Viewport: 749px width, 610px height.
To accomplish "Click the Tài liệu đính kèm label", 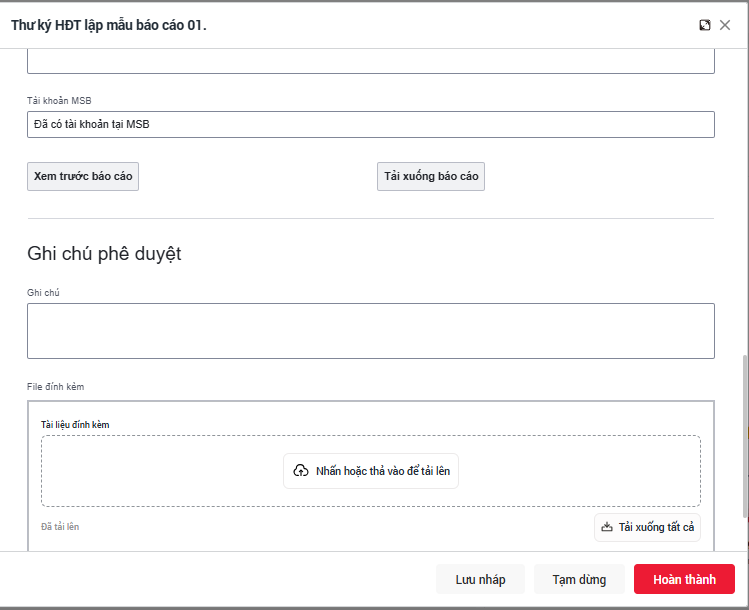I will (x=75, y=424).
